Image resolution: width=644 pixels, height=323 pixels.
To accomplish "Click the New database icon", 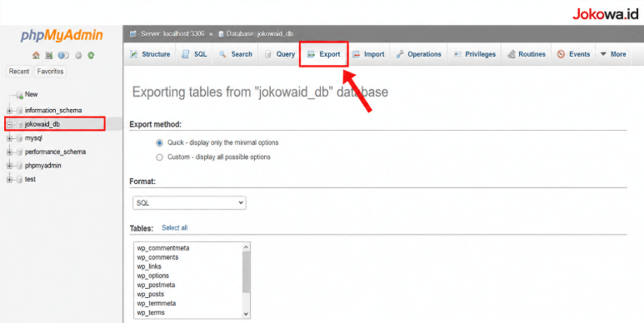I will pyautogui.click(x=19, y=95).
